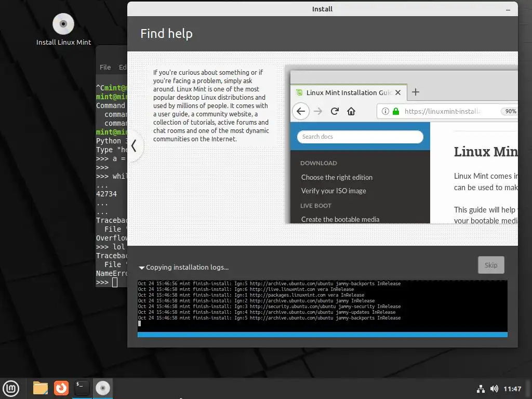This screenshot has width=532, height=399.
Task: Open the volume control tray icon
Action: [494, 389]
